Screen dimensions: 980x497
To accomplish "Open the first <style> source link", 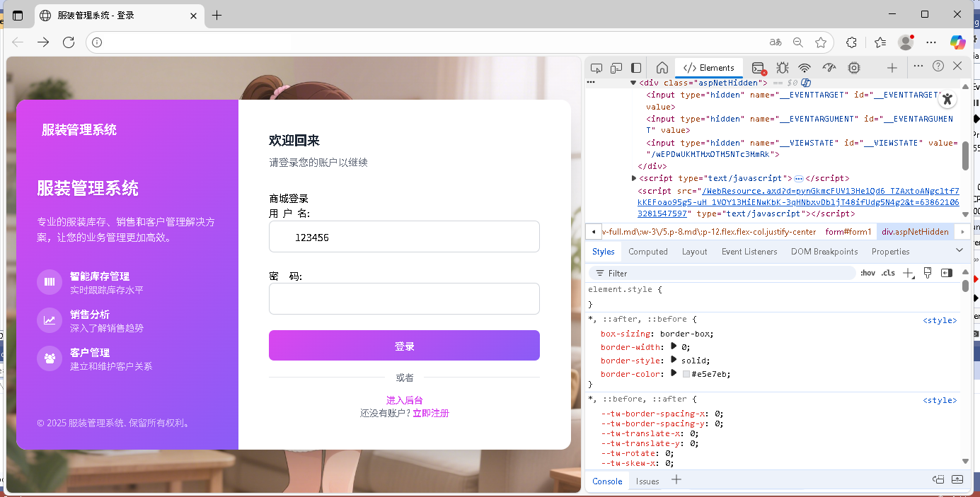I will (x=940, y=320).
